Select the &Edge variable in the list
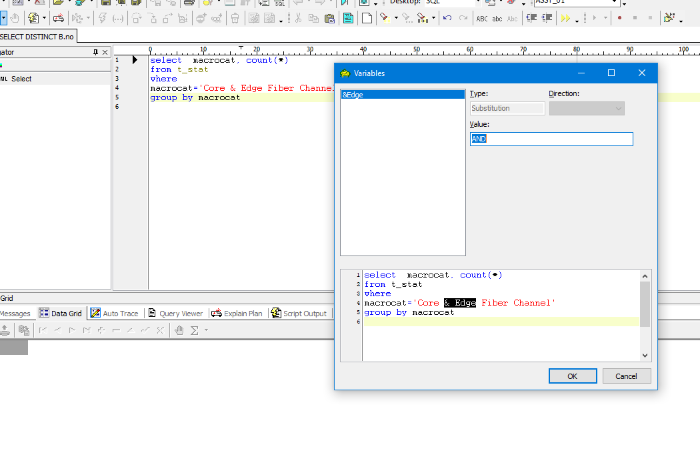The width and height of the screenshot is (700, 467). [x=402, y=95]
